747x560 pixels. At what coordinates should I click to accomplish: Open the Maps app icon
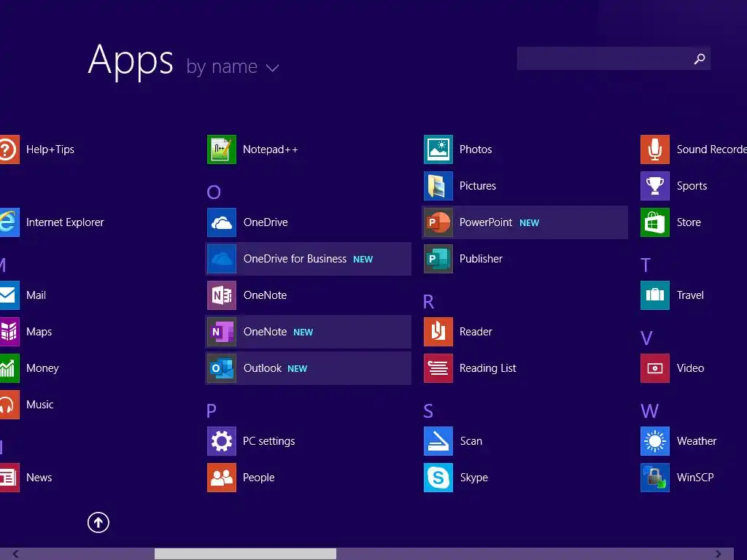click(x=9, y=332)
